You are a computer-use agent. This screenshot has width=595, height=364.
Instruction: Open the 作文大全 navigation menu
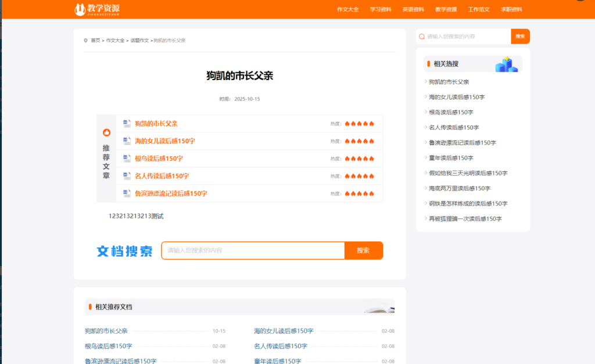(347, 9)
